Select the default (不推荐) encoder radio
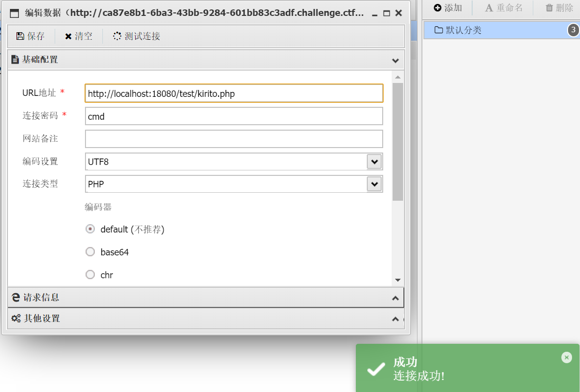Screen dimensions: 580x392 click(x=90, y=229)
